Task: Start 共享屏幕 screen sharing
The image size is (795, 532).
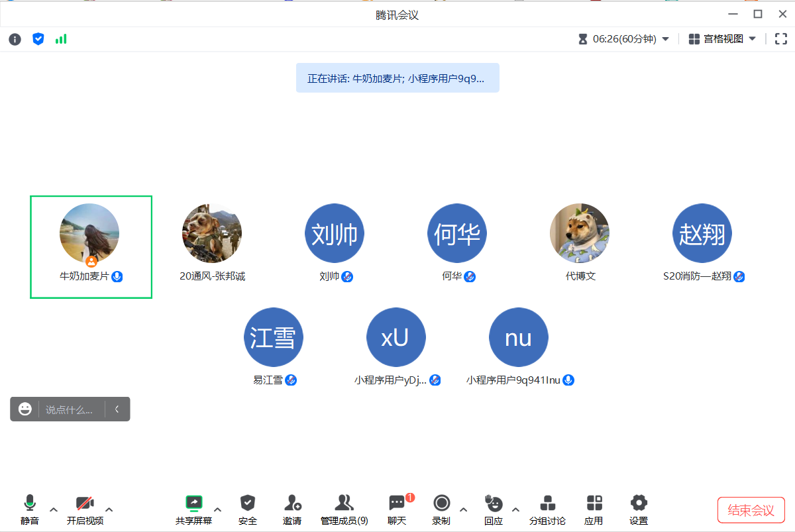Action: pos(193,509)
